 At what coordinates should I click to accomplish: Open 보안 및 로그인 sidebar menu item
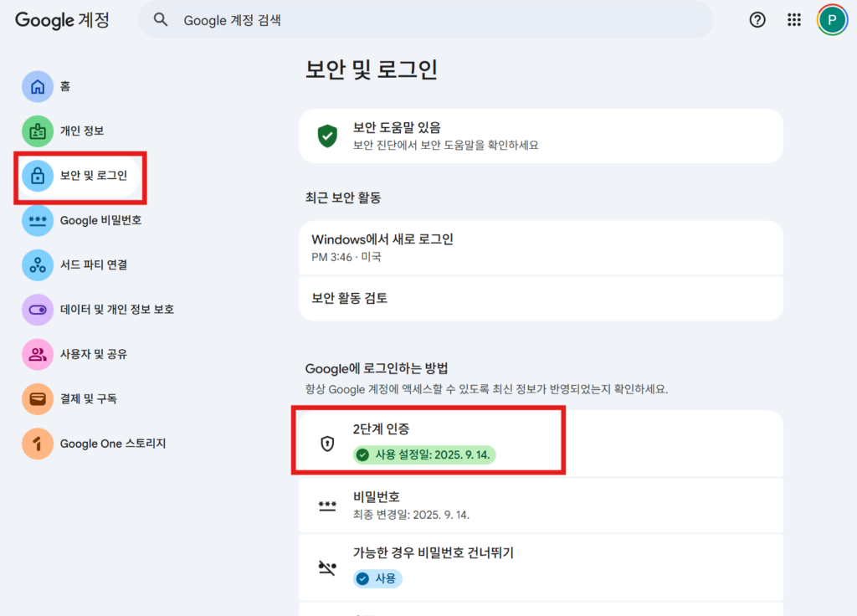coord(93,176)
